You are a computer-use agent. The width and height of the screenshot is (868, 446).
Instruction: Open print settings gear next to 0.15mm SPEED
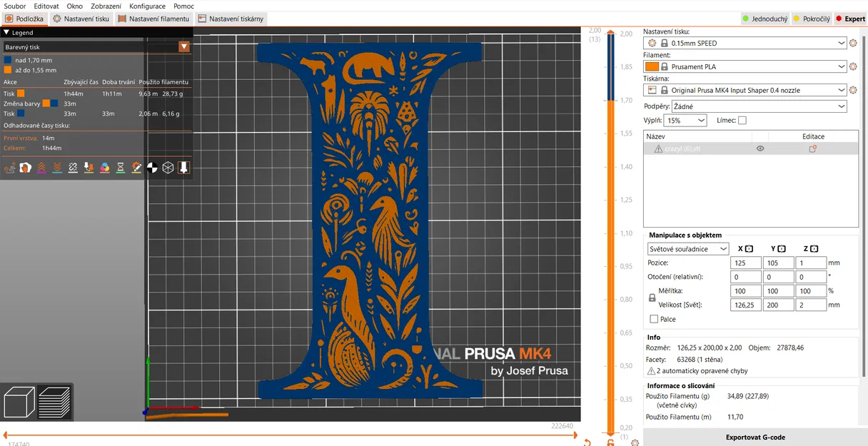pos(853,43)
